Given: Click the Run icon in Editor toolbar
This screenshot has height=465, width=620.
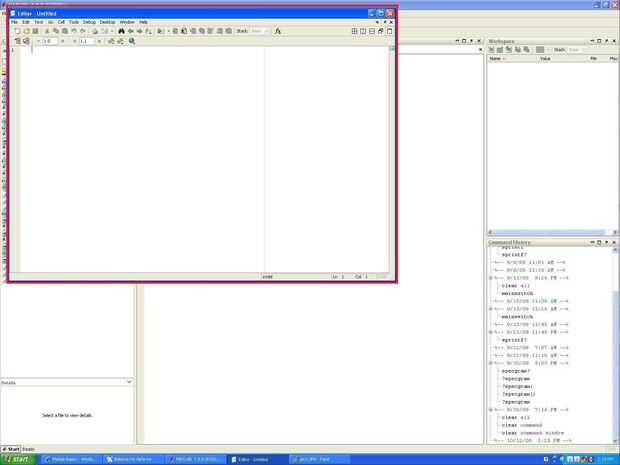Looking at the screenshot, I should [x=160, y=31].
